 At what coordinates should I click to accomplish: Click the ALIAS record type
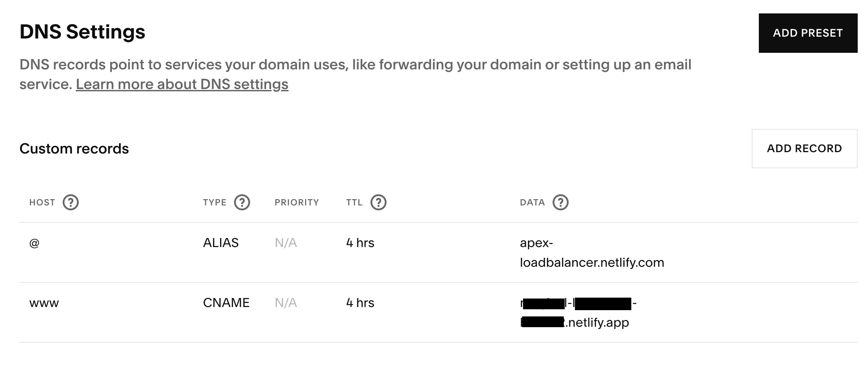[221, 243]
